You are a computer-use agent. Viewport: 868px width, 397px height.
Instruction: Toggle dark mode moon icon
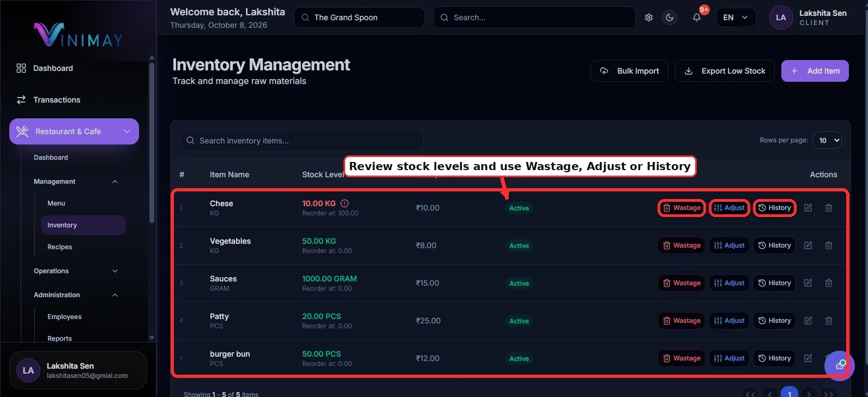click(x=670, y=17)
